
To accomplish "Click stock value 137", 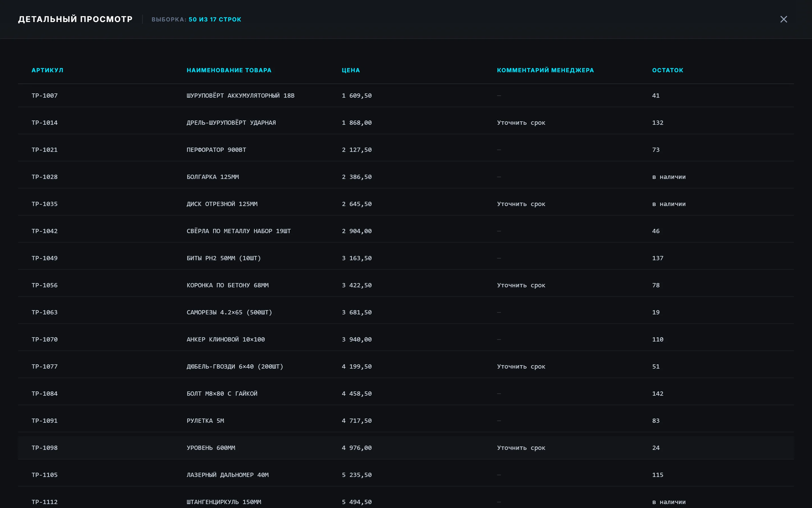I will (x=658, y=258).
